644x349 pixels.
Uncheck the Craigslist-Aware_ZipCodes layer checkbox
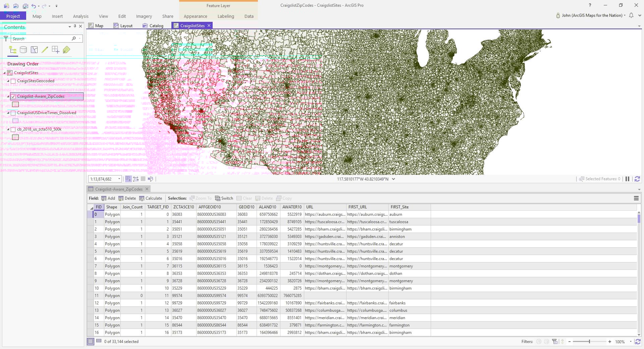pyautogui.click(x=13, y=97)
